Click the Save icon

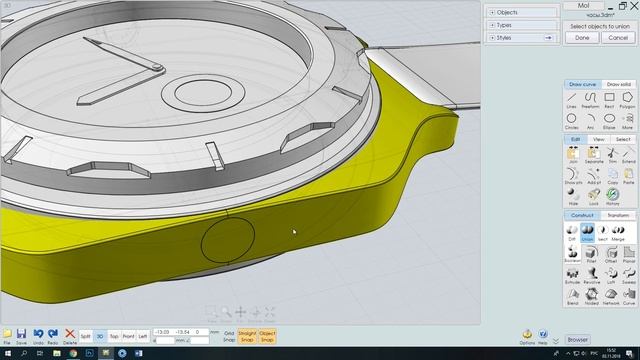coord(21,337)
